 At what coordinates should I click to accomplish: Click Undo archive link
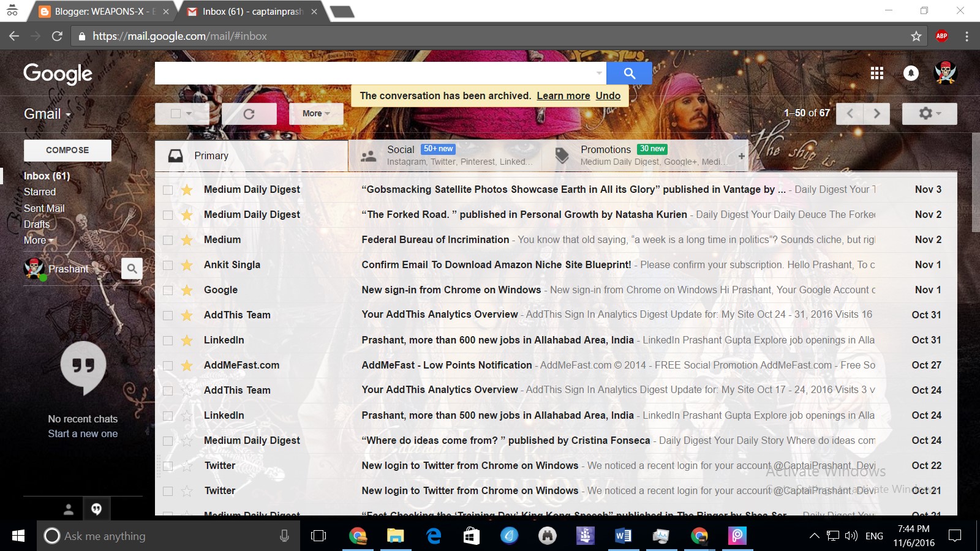click(x=608, y=96)
